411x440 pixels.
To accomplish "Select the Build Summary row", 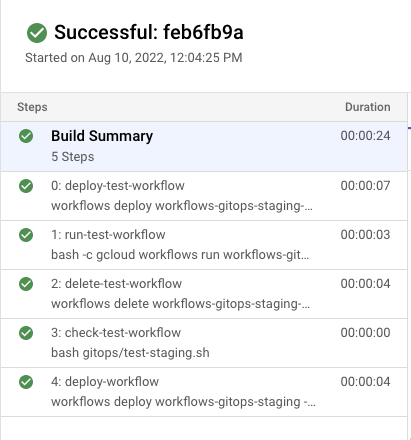I will click(x=204, y=147).
